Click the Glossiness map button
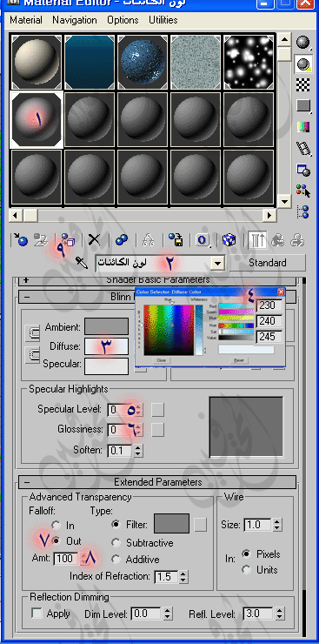The image size is (319, 644). pos(157,430)
